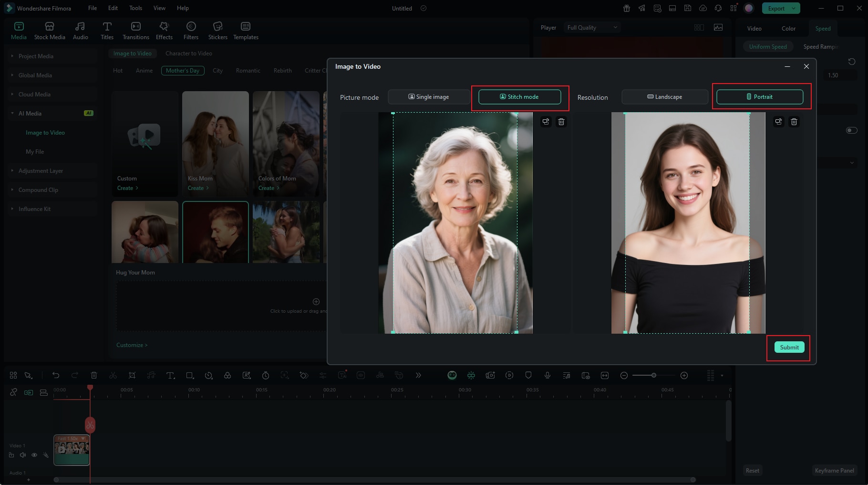This screenshot has width=868, height=485.
Task: Select Single image picture mode
Action: [429, 97]
